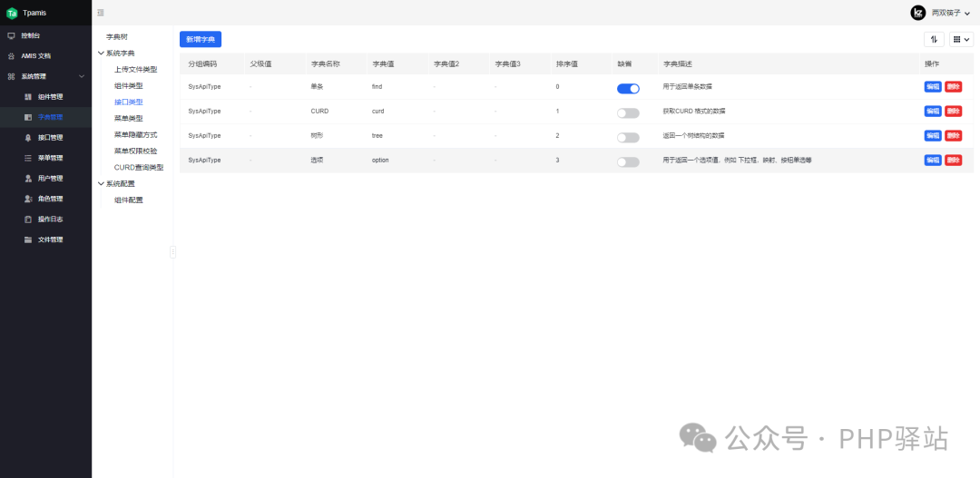This screenshot has height=478, width=980.
Task: Select 接口类型 in dictionary tree
Action: [x=128, y=102]
